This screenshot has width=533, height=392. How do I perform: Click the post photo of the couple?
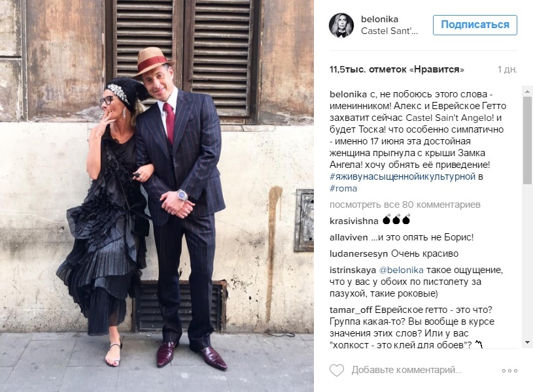point(157,196)
